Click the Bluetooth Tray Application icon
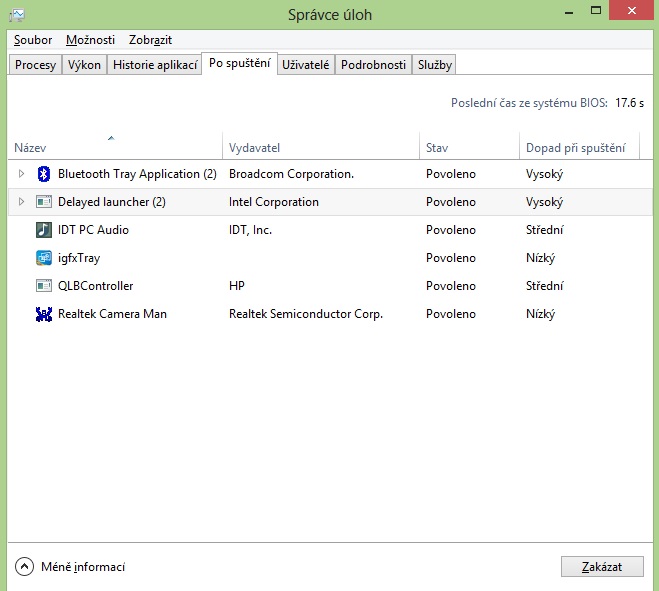Screen dimensions: 659x591 pyautogui.click(x=44, y=174)
